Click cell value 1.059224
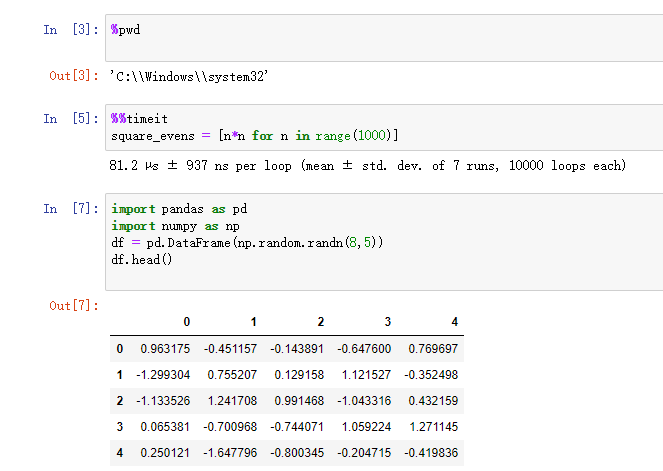The image size is (663, 471). click(366, 427)
